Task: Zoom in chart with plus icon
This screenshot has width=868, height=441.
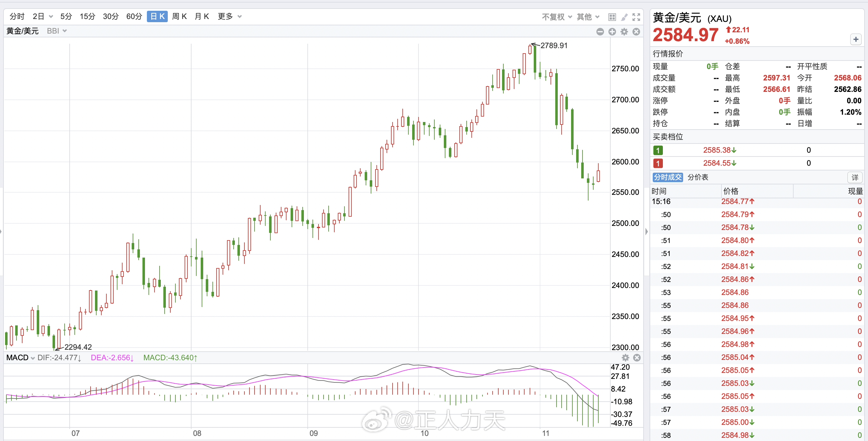Action: (x=612, y=32)
